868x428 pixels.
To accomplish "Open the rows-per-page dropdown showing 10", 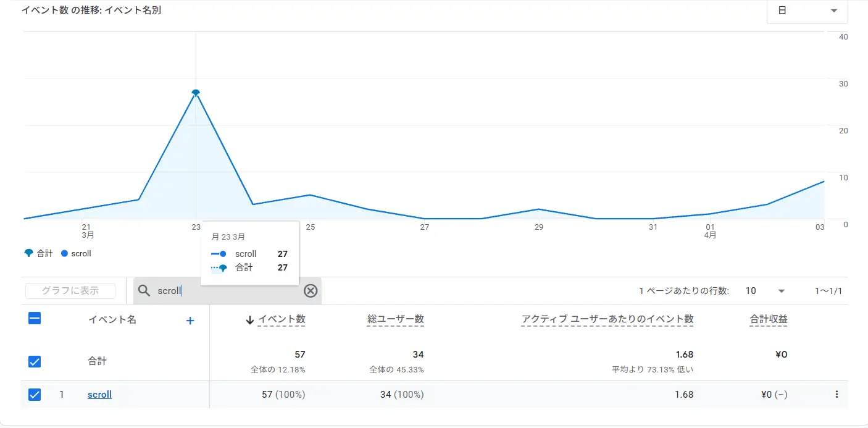I will [x=766, y=290].
